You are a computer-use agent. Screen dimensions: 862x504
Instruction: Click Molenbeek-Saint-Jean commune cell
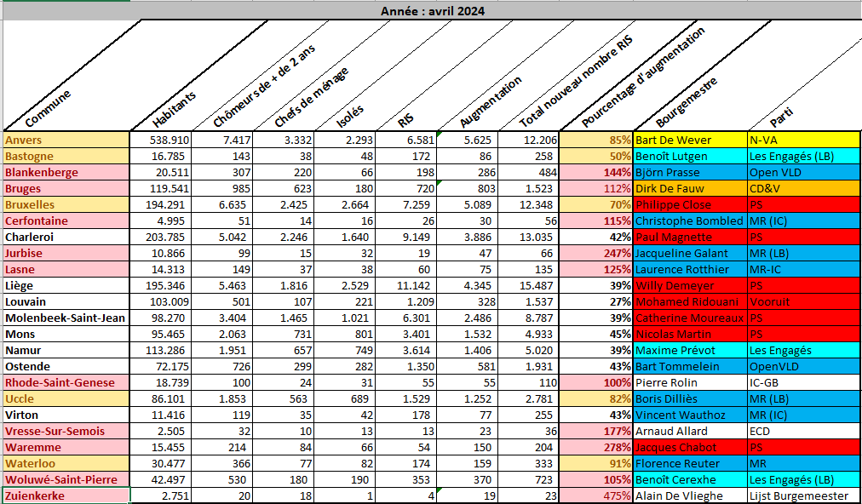(x=66, y=318)
